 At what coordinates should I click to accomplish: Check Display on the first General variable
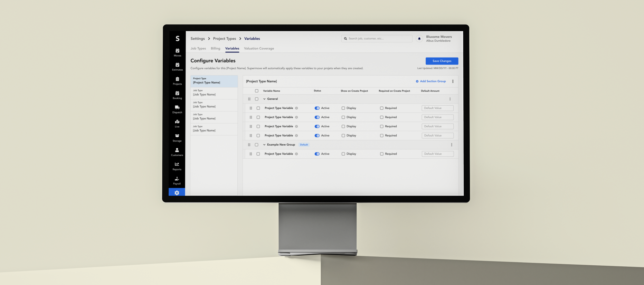(343, 108)
